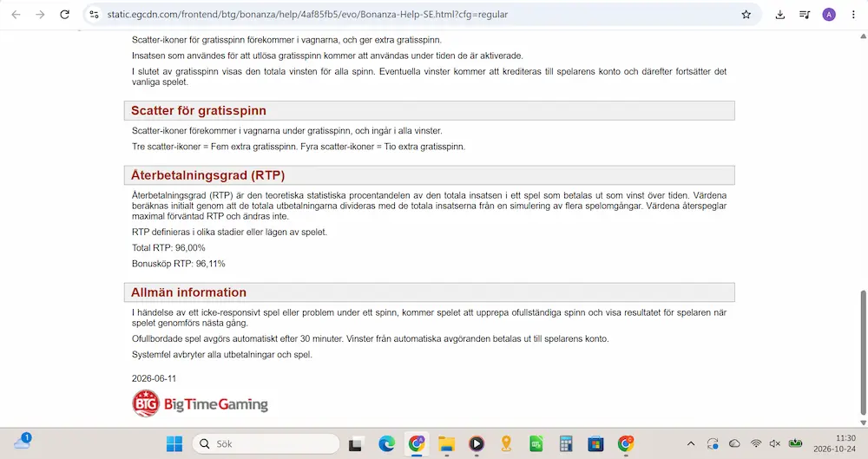868x459 pixels.
Task: Go back to the previous page
Action: coord(16,15)
